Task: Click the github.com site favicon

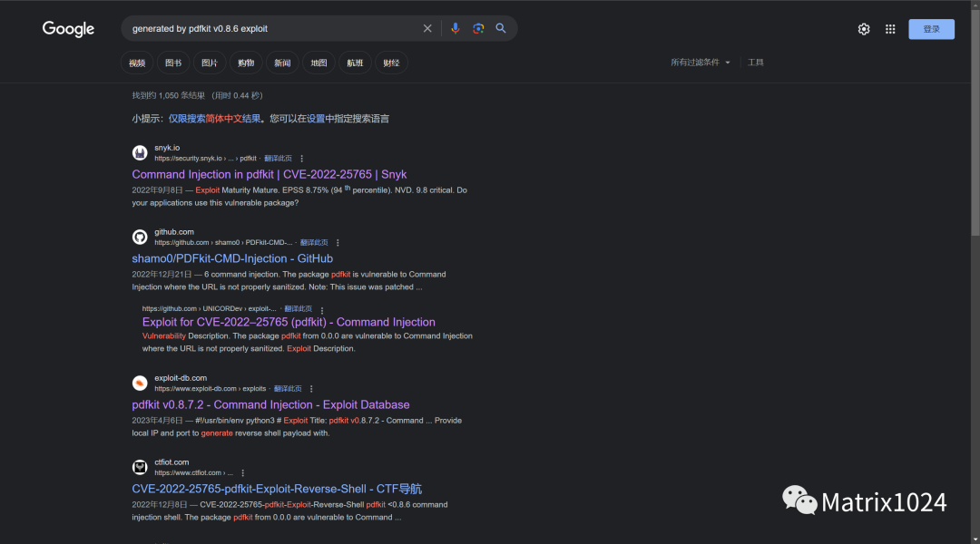Action: (140, 237)
